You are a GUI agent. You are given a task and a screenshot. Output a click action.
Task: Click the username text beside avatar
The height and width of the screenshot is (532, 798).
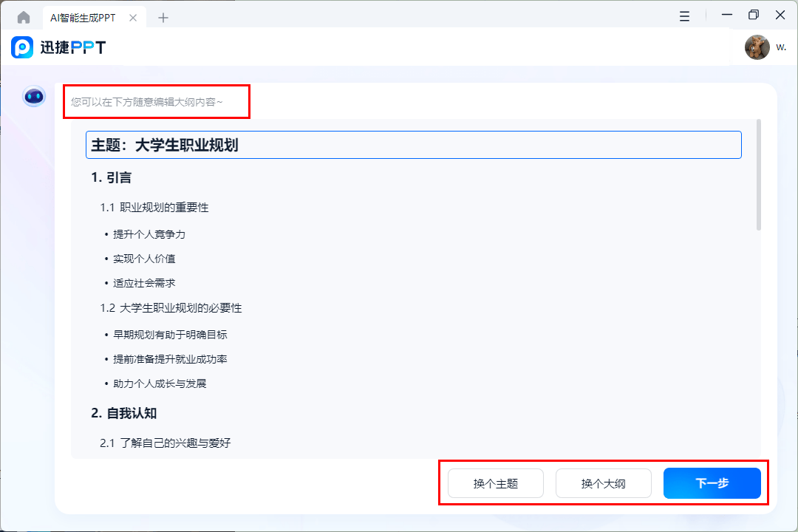(781, 47)
